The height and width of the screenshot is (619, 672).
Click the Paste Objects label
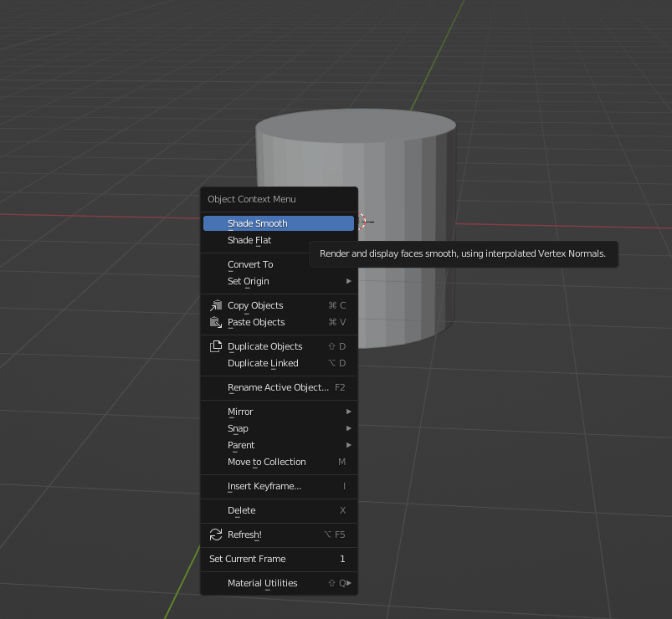click(256, 322)
